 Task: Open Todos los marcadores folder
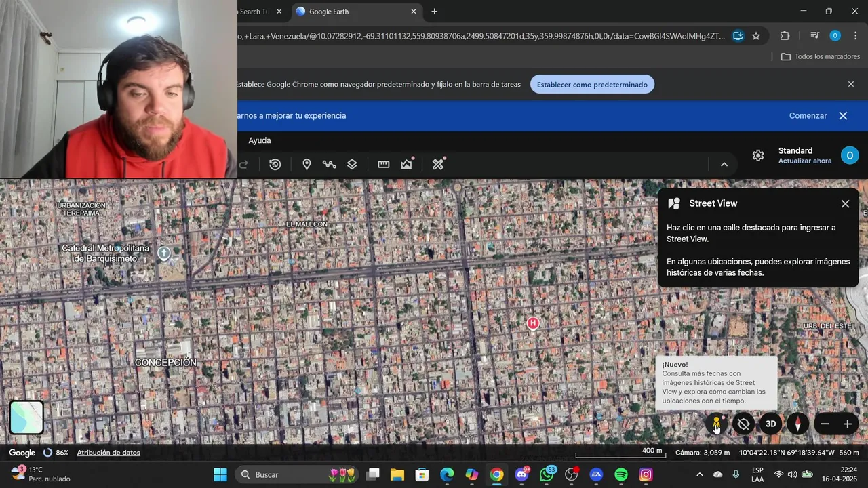click(x=821, y=57)
